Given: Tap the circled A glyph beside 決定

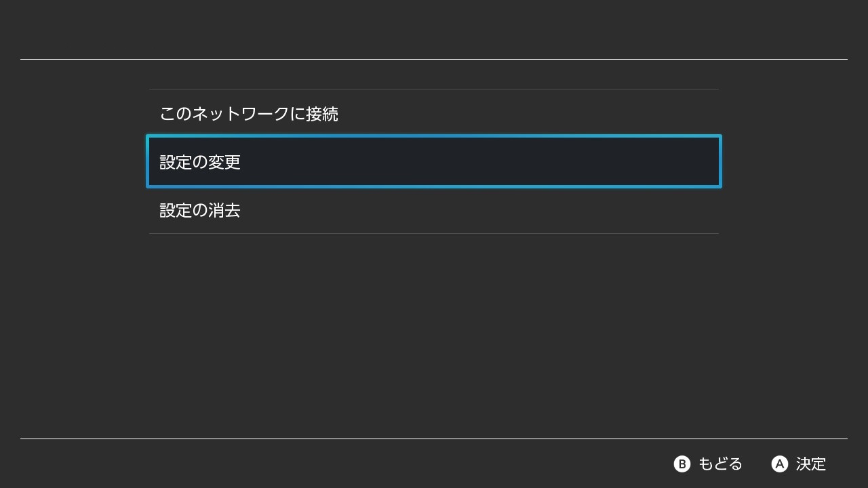Looking at the screenshot, I should [x=780, y=464].
